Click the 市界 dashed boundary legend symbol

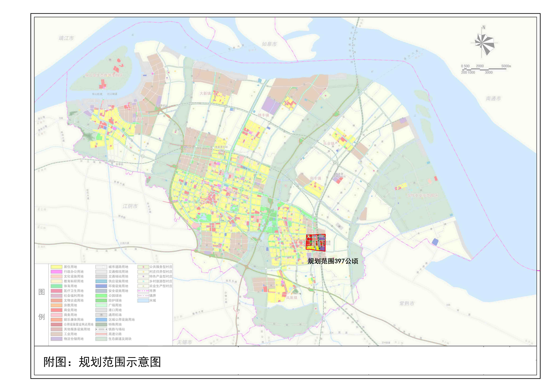click(x=143, y=291)
